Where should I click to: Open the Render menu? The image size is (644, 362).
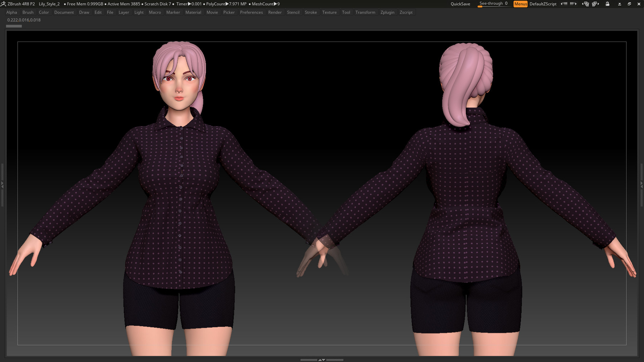click(275, 12)
